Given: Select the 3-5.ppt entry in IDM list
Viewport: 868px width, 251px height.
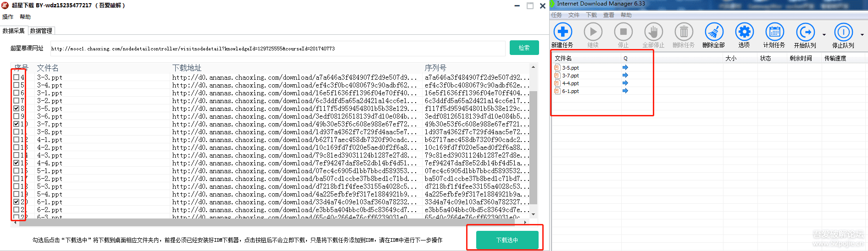Looking at the screenshot, I should tap(571, 68).
